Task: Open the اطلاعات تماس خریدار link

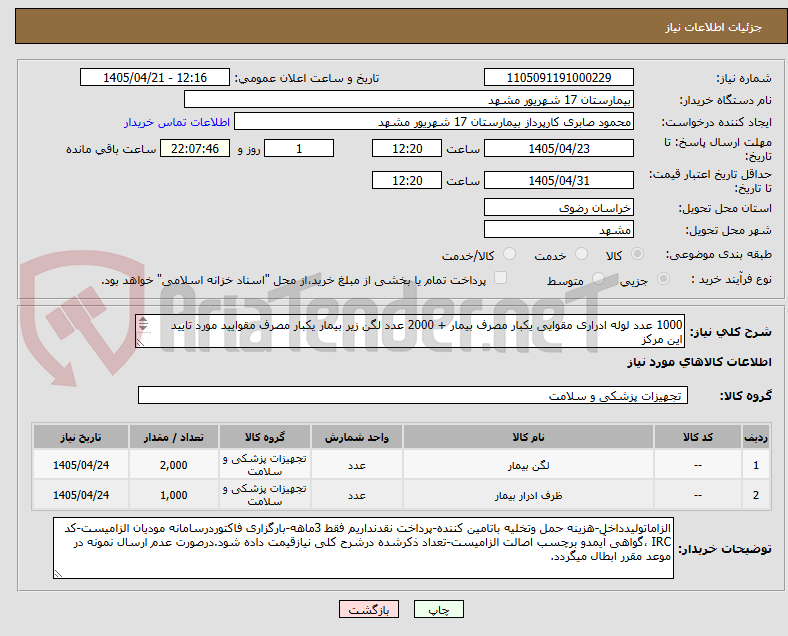Action: coord(177,122)
